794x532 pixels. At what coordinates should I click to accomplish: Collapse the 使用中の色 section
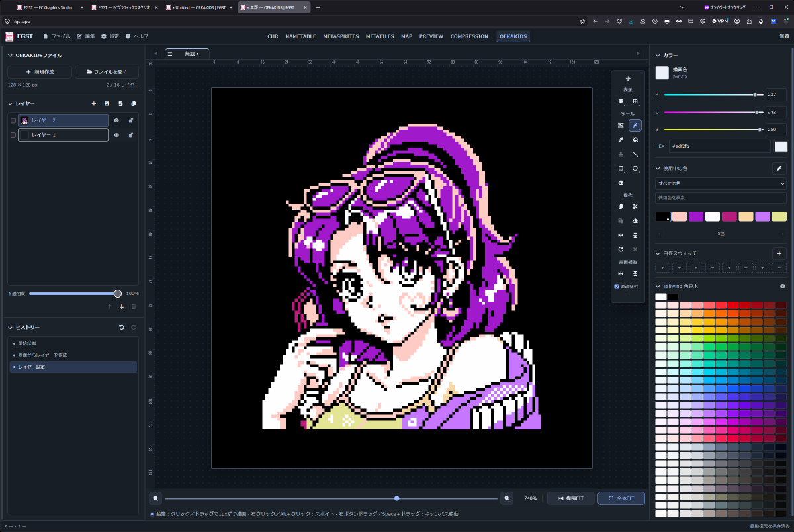(x=658, y=169)
